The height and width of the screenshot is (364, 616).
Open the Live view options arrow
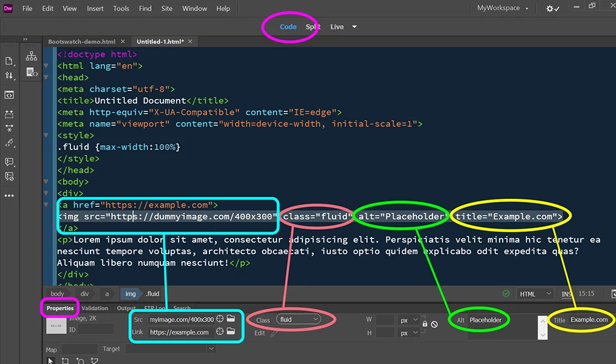click(x=354, y=26)
